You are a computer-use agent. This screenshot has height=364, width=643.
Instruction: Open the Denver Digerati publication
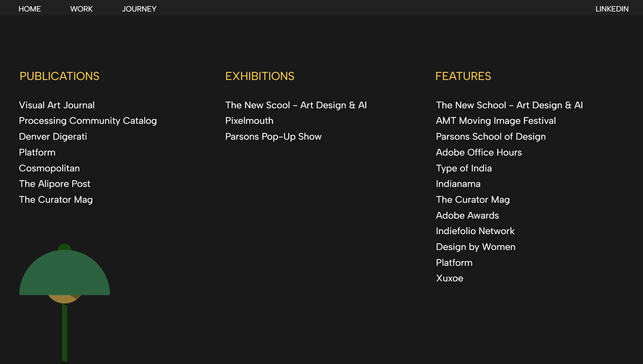[53, 137]
